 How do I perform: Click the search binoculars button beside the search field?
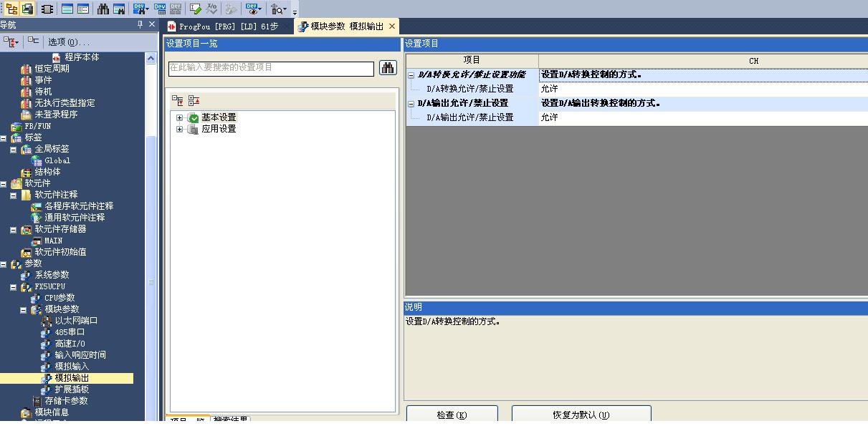click(388, 68)
